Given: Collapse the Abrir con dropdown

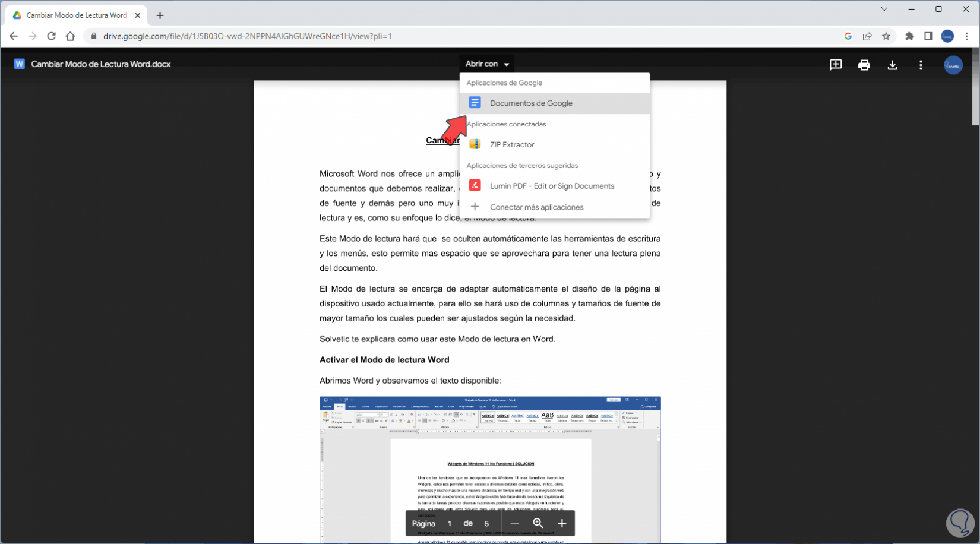Looking at the screenshot, I should click(x=487, y=64).
